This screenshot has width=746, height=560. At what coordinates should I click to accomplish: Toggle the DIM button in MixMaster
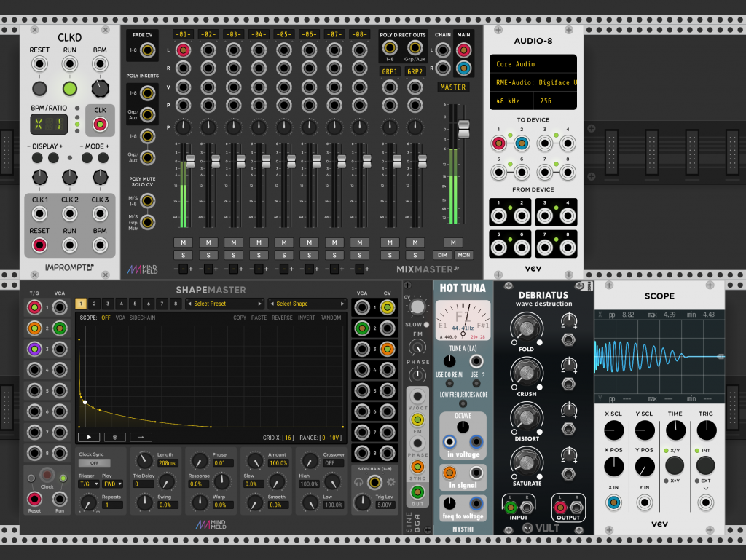[x=442, y=255]
